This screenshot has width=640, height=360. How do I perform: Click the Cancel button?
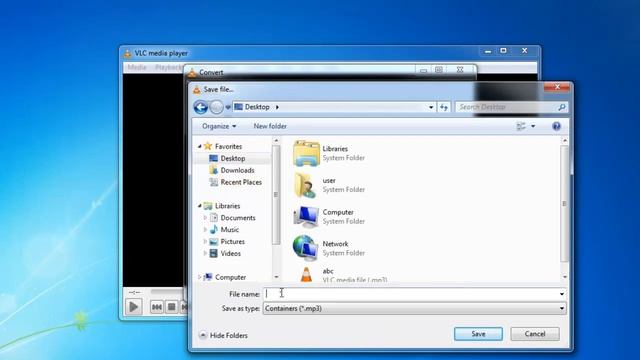point(535,334)
